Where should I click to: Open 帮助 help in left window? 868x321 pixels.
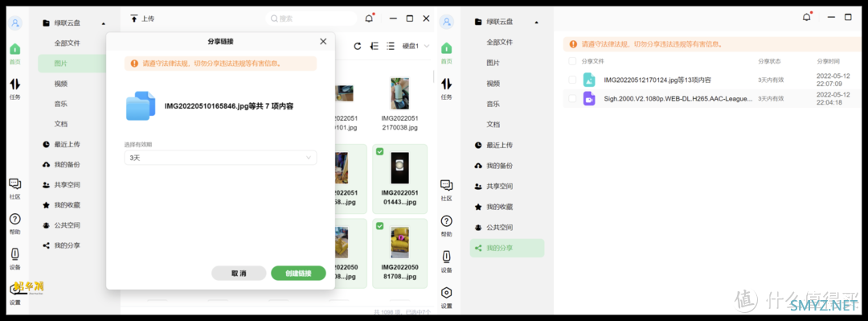pos(15,224)
